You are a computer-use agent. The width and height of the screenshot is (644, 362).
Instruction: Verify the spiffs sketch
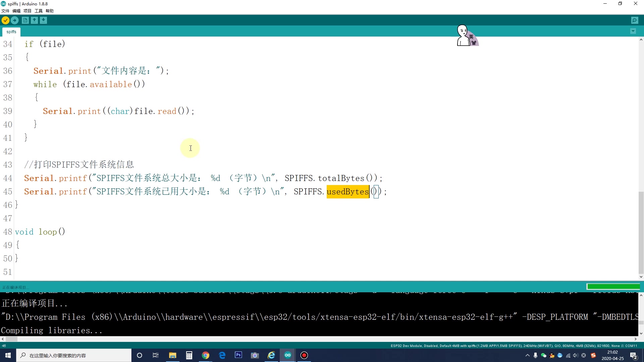point(5,20)
